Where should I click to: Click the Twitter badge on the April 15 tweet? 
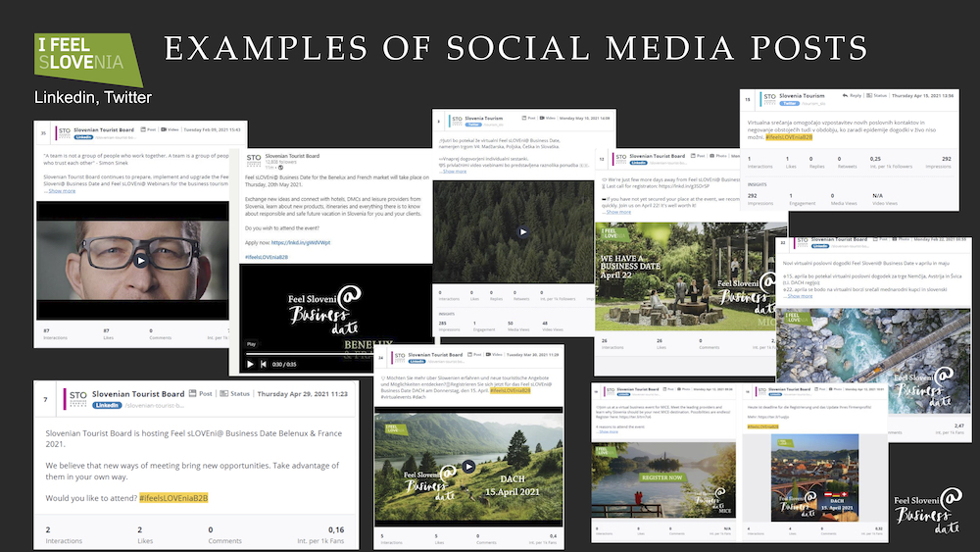(x=791, y=103)
